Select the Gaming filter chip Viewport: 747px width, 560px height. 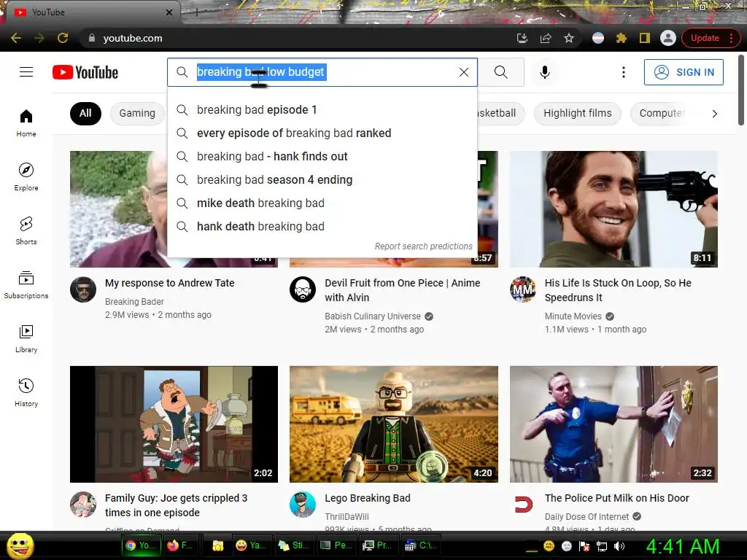pos(137,113)
